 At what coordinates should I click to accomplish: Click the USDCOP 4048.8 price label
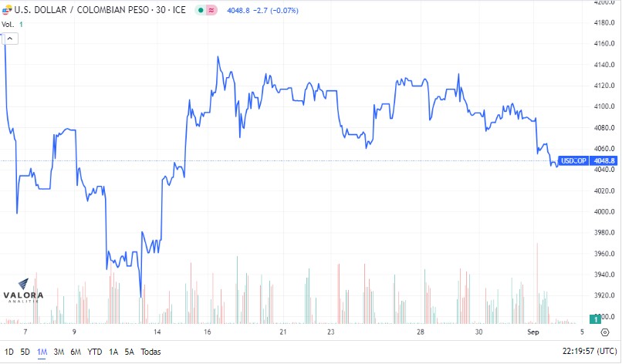click(587, 160)
